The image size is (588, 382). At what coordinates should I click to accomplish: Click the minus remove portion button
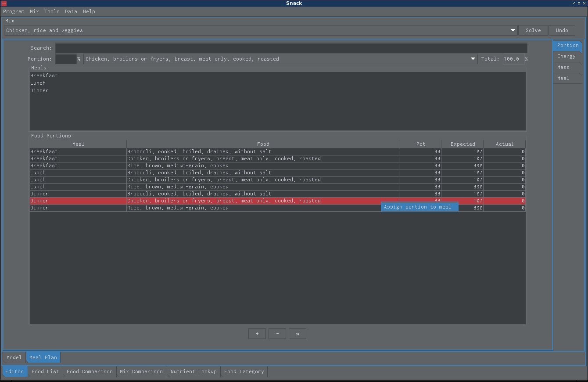(277, 334)
